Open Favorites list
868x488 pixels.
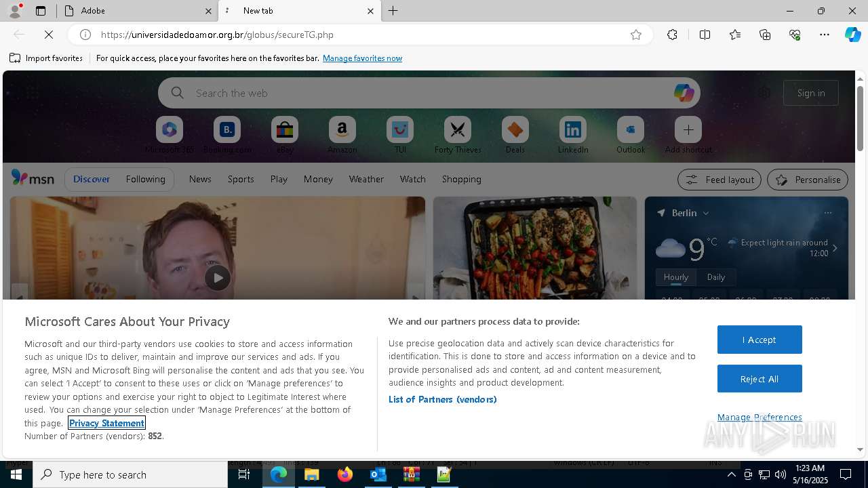click(x=735, y=35)
